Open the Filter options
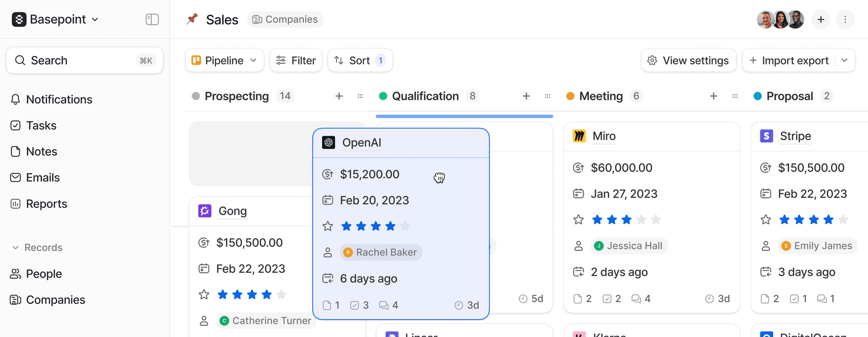The image size is (868, 337). tap(296, 60)
